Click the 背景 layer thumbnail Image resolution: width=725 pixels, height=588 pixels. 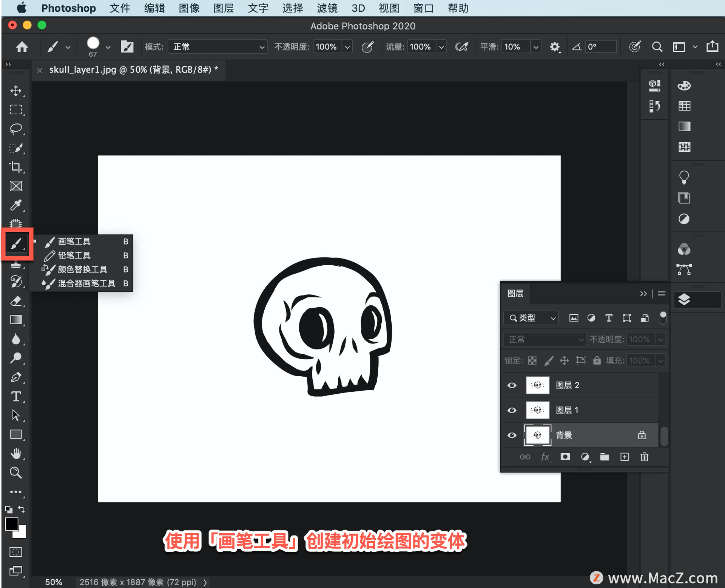[x=536, y=434]
